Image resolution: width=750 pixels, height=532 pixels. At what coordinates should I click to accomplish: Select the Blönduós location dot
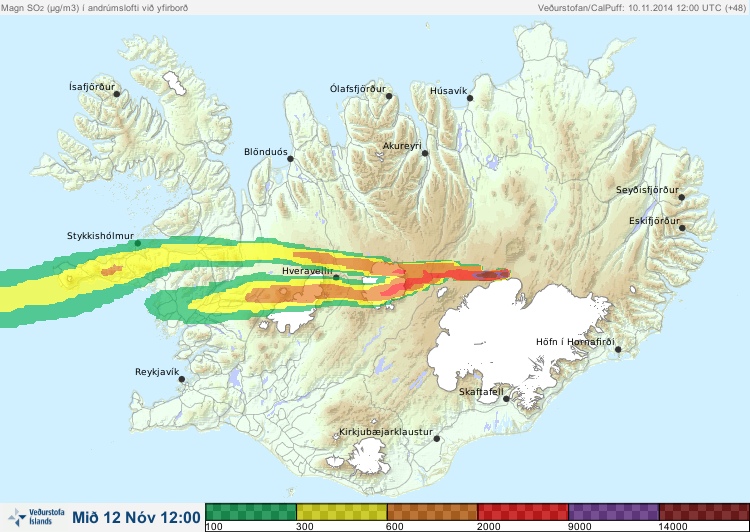(x=290, y=158)
